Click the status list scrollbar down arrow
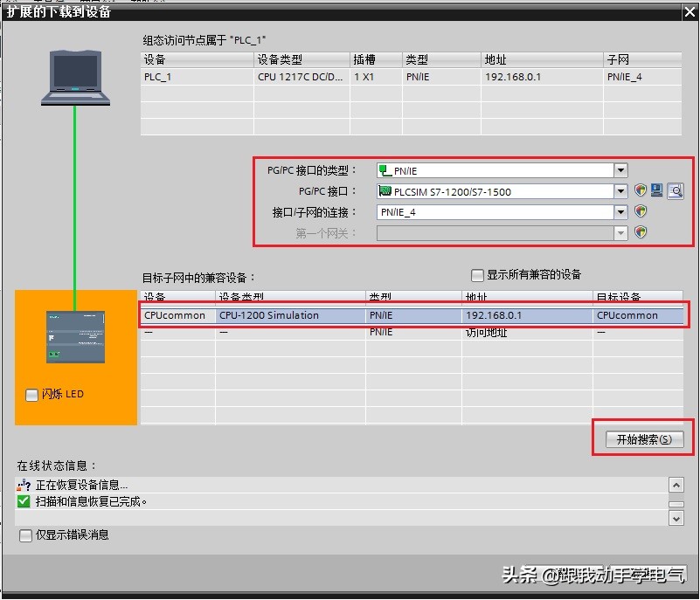Image resolution: width=700 pixels, height=600 pixels. [677, 519]
